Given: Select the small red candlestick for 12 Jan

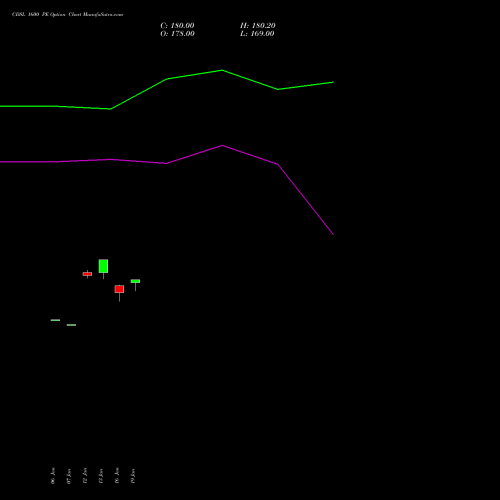Looking at the screenshot, I should point(87,274).
